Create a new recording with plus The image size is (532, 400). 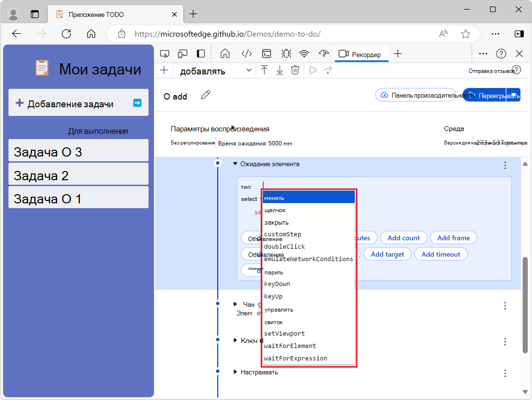164,71
